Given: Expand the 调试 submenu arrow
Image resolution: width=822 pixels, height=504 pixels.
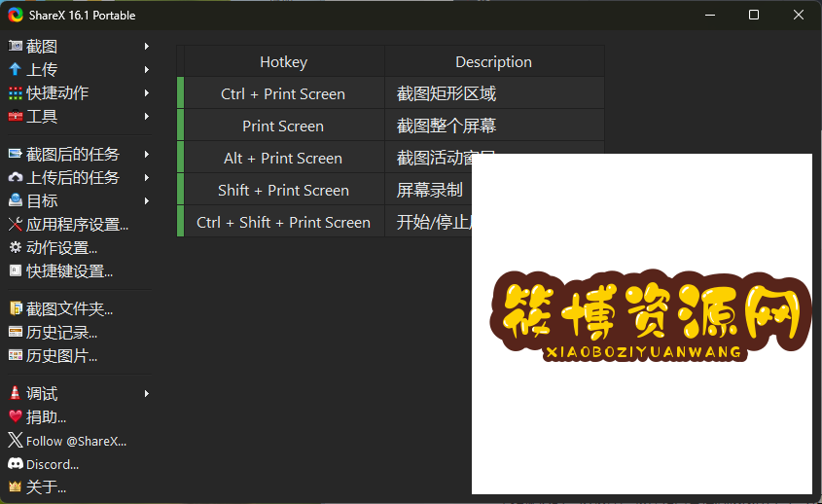Looking at the screenshot, I should 147,393.
